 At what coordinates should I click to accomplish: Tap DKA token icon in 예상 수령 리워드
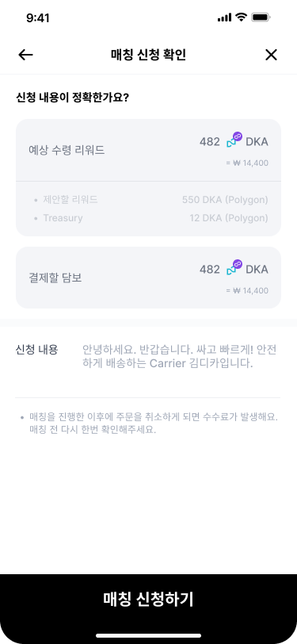click(x=234, y=140)
